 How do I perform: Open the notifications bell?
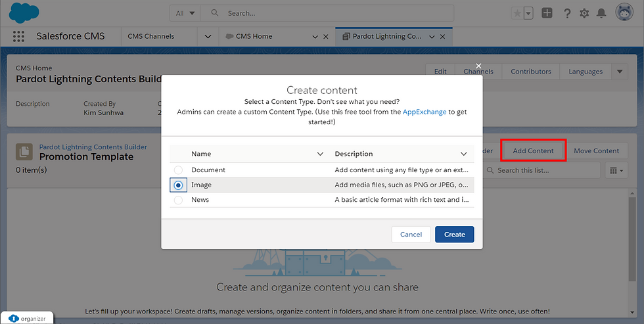(x=601, y=13)
